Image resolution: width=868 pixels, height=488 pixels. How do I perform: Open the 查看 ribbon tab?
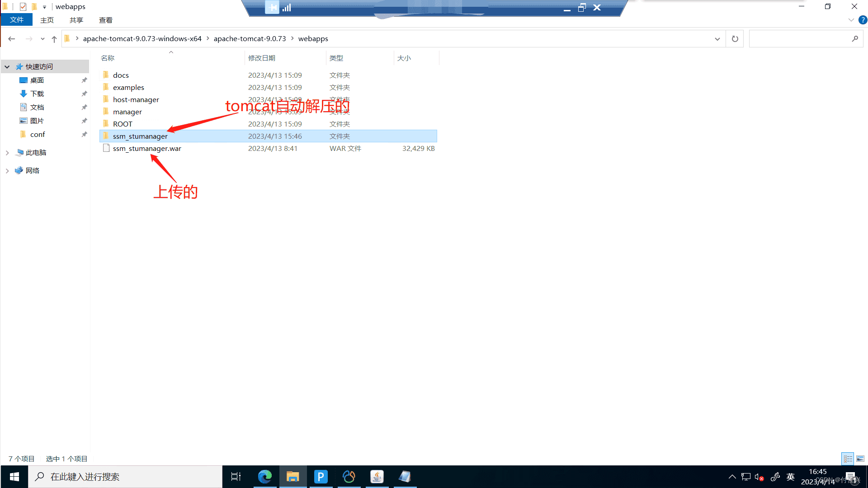point(105,20)
